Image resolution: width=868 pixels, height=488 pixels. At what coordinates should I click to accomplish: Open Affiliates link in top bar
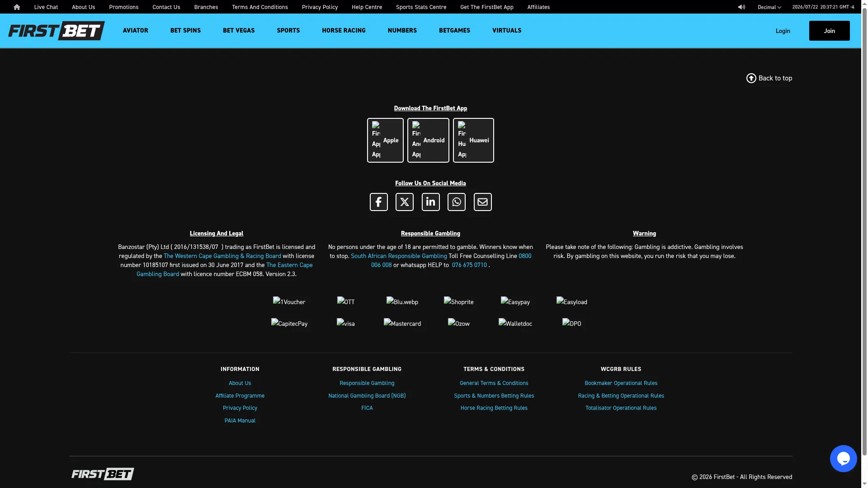pyautogui.click(x=539, y=7)
